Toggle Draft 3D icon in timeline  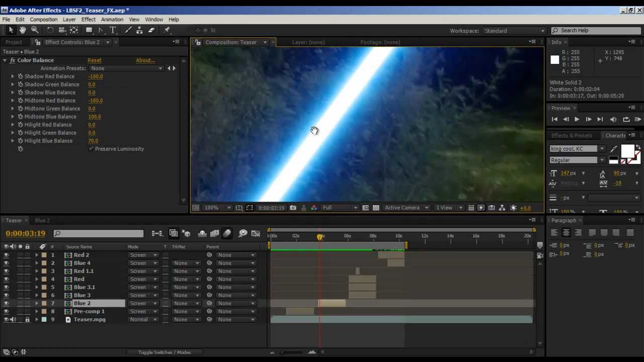point(186,233)
